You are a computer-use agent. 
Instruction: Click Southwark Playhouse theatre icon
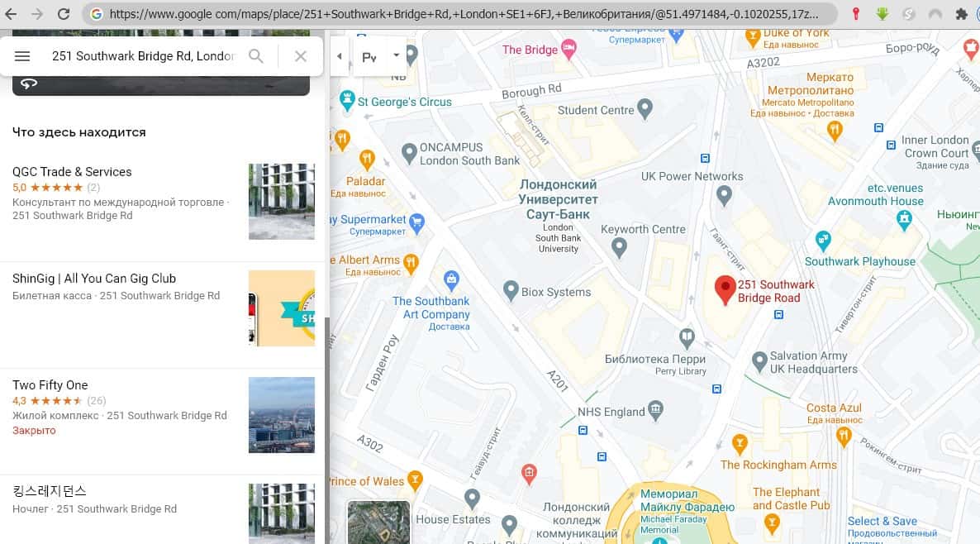(822, 241)
